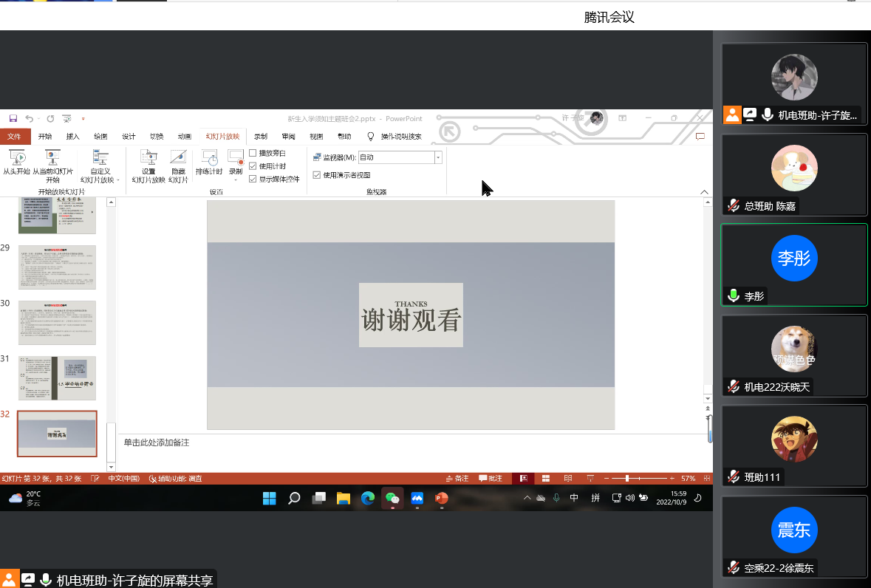
Task: Switch to slide sorter view in status bar
Action: pyautogui.click(x=546, y=479)
